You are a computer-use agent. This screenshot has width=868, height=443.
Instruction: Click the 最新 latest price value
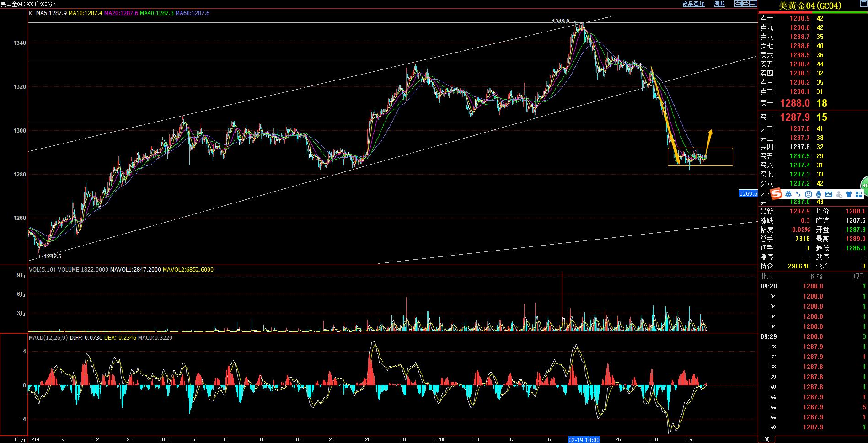click(800, 212)
